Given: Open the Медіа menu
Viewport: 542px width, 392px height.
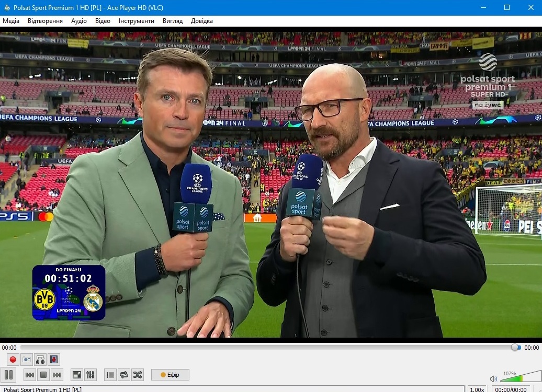Looking at the screenshot, I should [11, 21].
